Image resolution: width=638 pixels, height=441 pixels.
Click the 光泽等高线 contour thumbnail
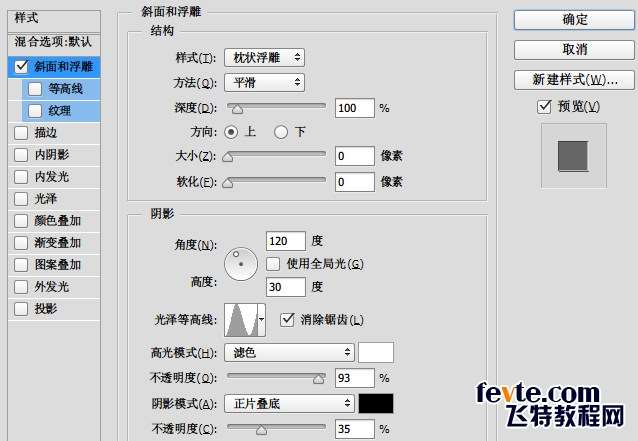(242, 320)
